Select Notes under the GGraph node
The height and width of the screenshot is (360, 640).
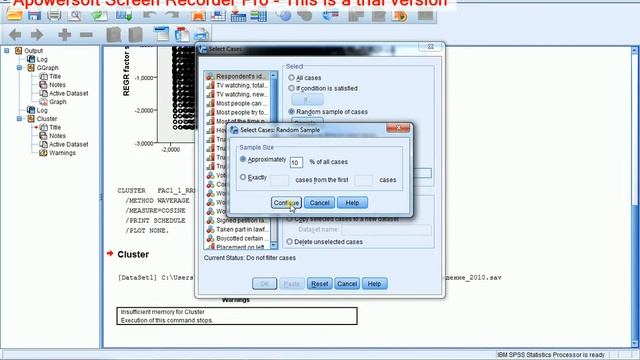coord(57,85)
